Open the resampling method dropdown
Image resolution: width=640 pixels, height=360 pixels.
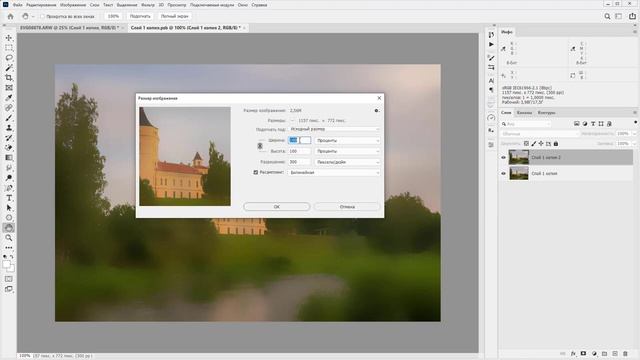click(334, 173)
